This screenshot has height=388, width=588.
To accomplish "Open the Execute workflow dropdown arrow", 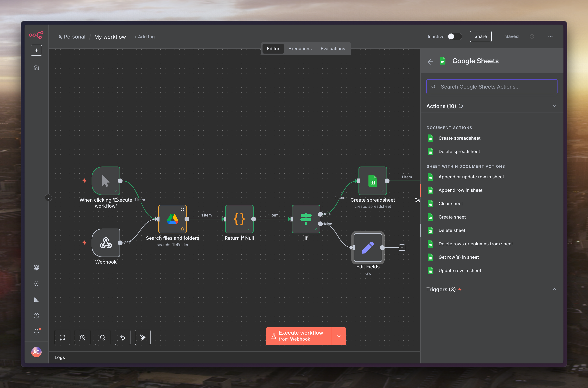I will [339, 336].
